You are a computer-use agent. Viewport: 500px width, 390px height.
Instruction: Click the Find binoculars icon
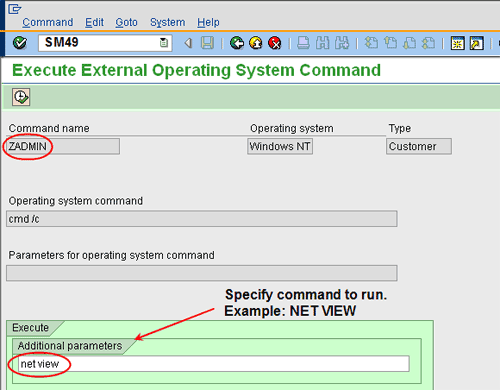322,43
